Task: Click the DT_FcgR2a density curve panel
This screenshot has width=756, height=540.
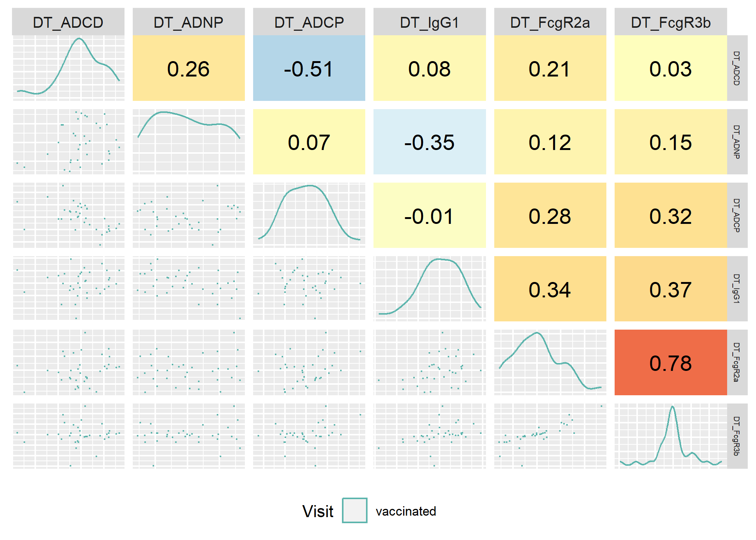Action: pyautogui.click(x=550, y=362)
